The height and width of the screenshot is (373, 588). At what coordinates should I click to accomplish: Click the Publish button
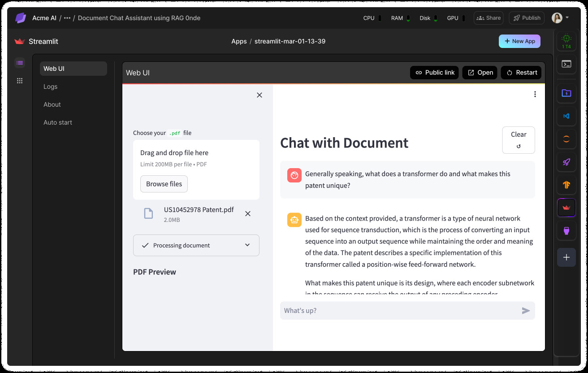coord(527,18)
